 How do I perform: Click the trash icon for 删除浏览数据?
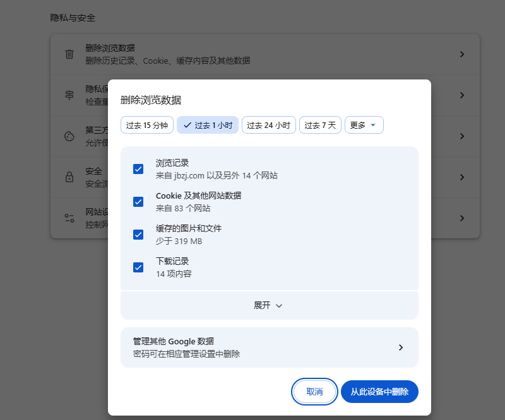[x=69, y=54]
